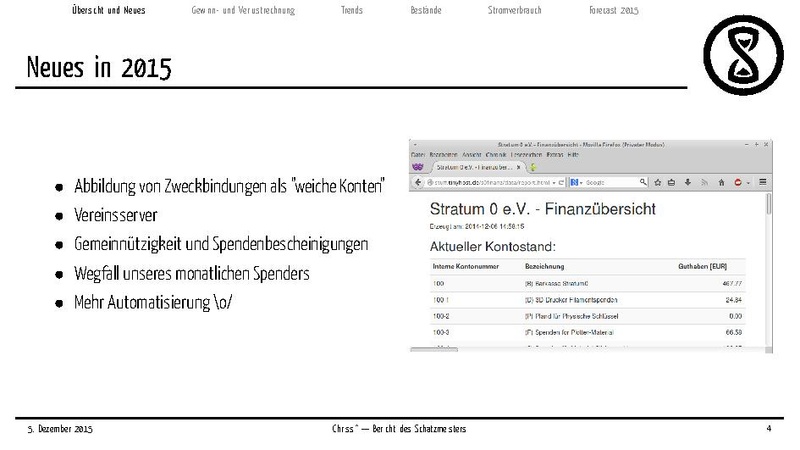Click the balance value 66.50
This screenshot has width=800, height=450.
pyautogui.click(x=734, y=332)
